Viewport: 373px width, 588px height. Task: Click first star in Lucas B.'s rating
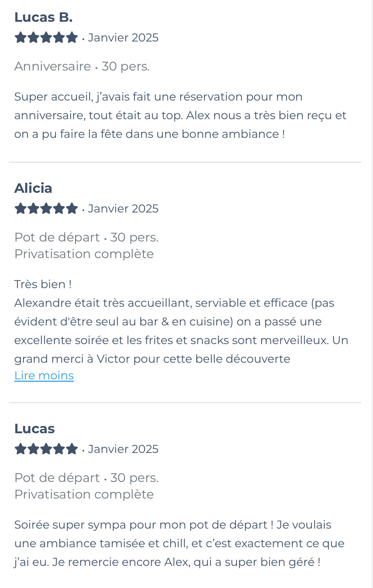pos(20,37)
